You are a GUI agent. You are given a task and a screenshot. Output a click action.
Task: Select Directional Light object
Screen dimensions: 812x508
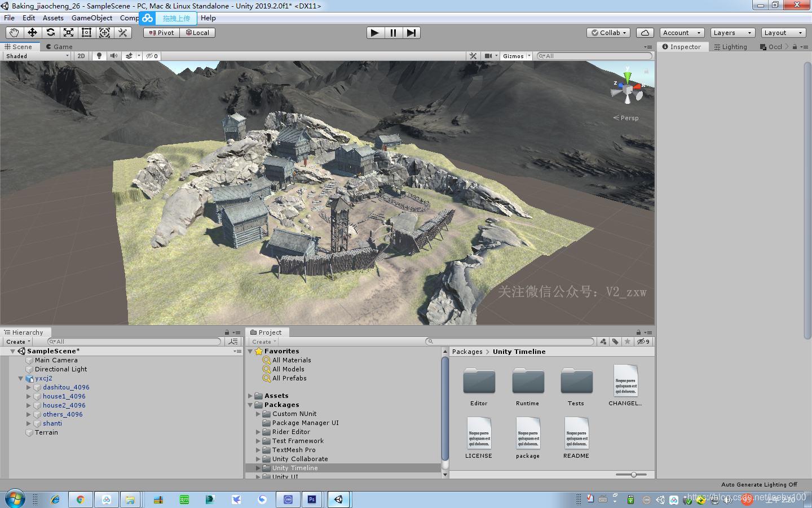61,369
